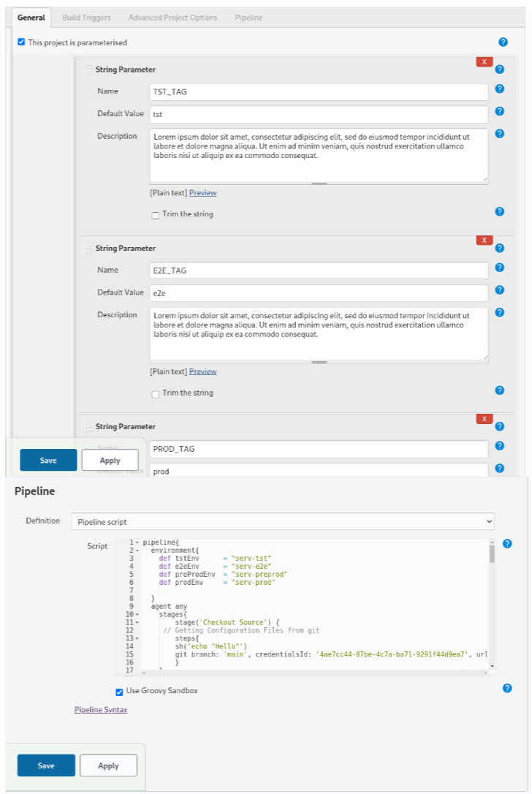Collapse stages block fold arrow on line 10
The height and width of the screenshot is (794, 532).
[x=137, y=614]
